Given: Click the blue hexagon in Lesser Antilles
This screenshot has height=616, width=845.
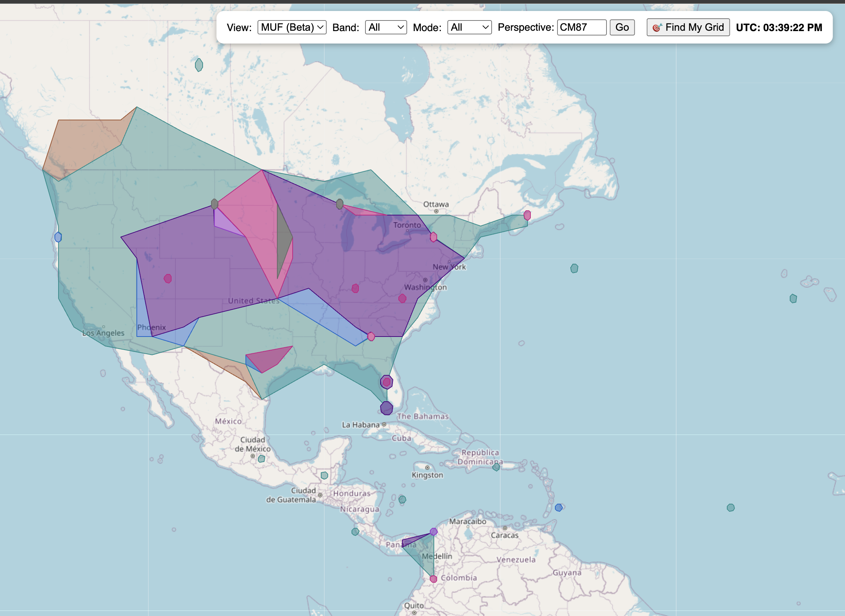Looking at the screenshot, I should [558, 507].
